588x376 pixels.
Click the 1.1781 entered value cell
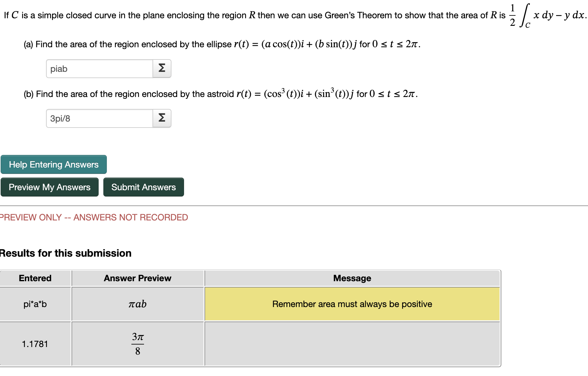[35, 344]
